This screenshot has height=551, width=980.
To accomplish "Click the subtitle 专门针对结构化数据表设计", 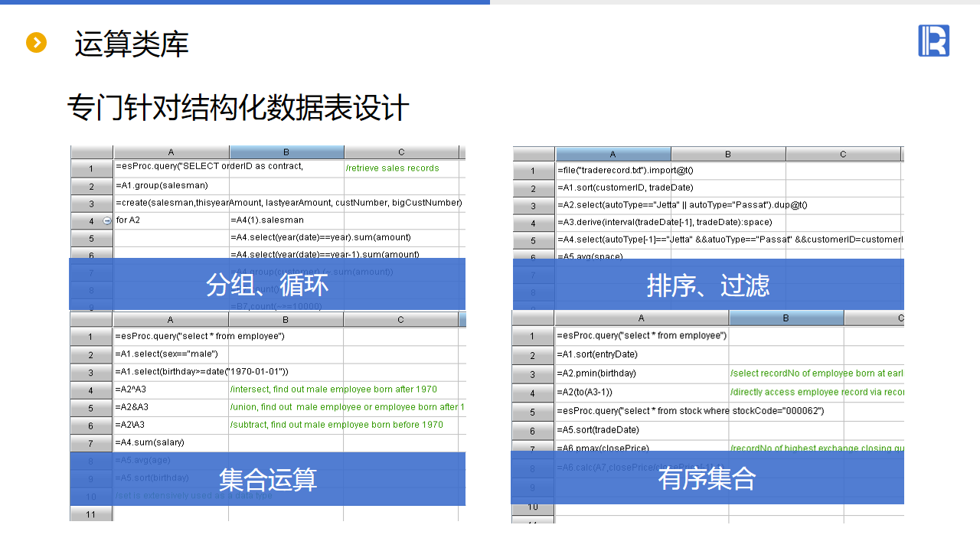I will [238, 108].
